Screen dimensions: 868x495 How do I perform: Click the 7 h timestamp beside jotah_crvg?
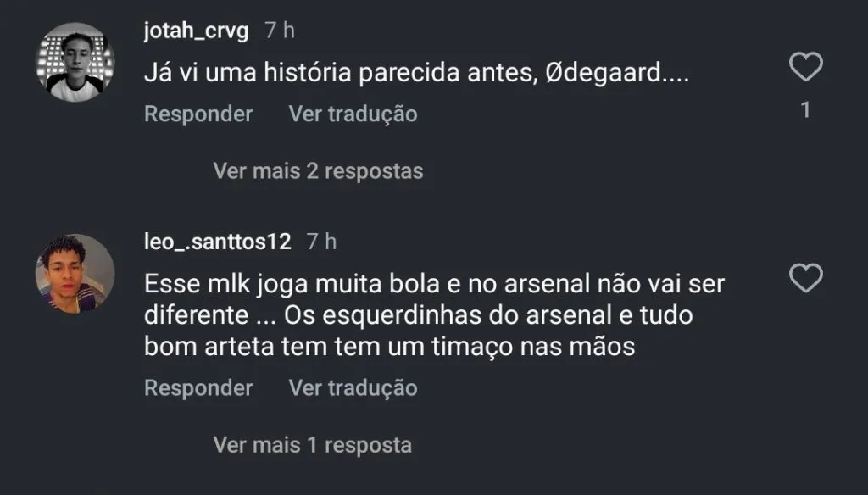(280, 31)
